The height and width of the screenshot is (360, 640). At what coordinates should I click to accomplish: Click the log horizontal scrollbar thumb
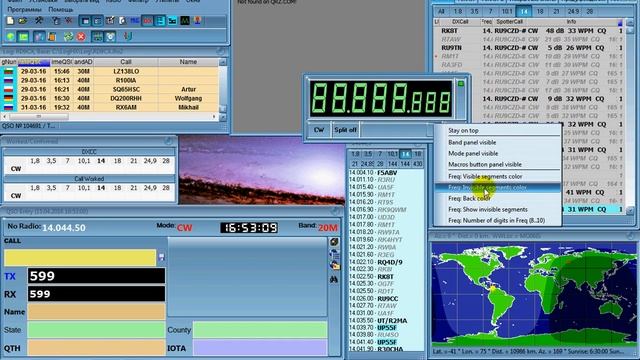point(39,117)
